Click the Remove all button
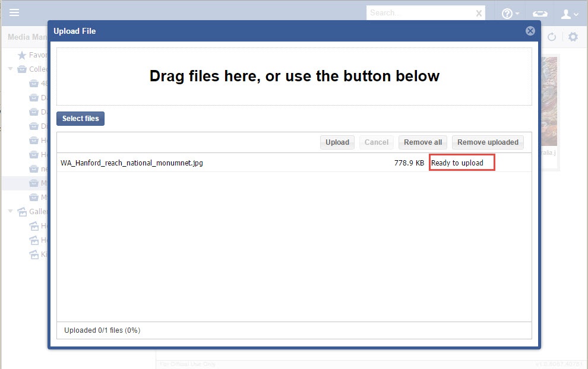This screenshot has height=369, width=588. pos(423,142)
